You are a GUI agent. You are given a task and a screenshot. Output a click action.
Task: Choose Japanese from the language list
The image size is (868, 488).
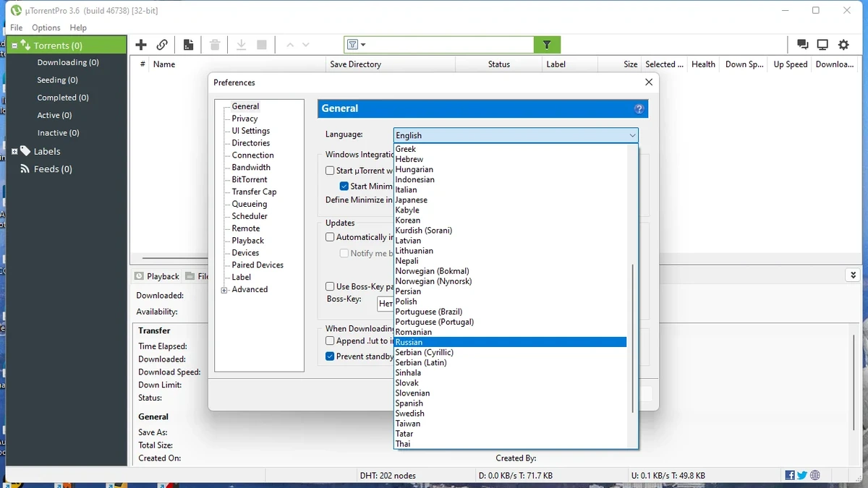(x=510, y=200)
